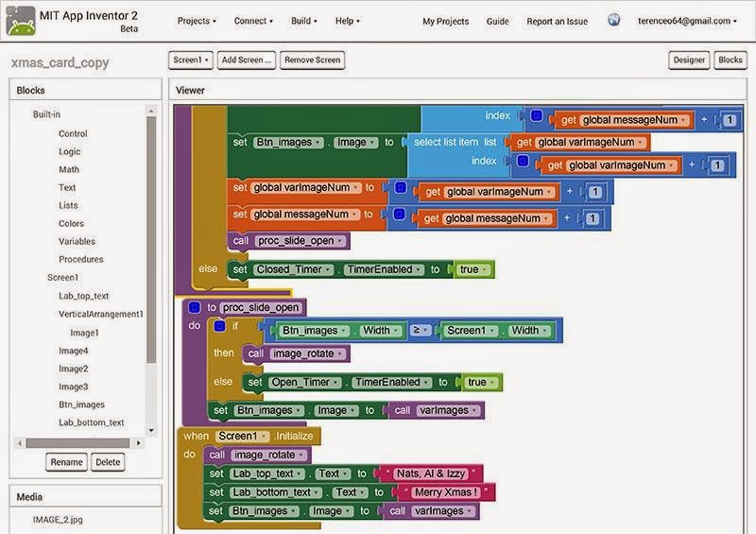Select the Control blocks category

pos(73,133)
